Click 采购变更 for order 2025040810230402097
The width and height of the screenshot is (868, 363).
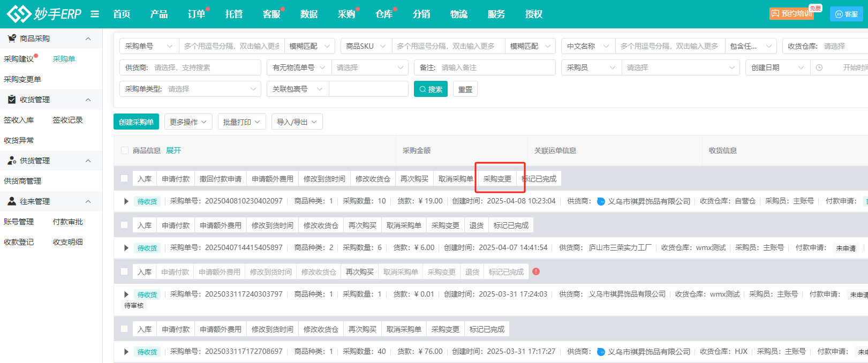(497, 178)
